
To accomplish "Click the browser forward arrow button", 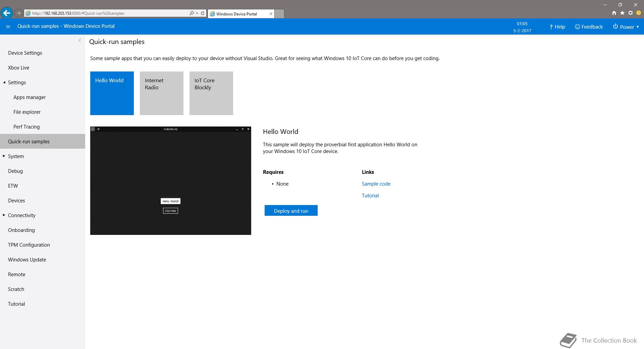I will pyautogui.click(x=18, y=13).
